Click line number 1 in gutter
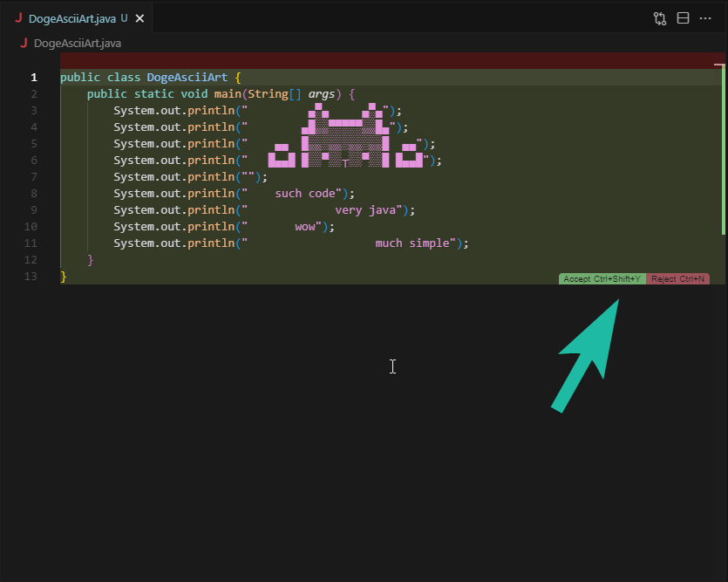The height and width of the screenshot is (582, 728). coord(34,77)
